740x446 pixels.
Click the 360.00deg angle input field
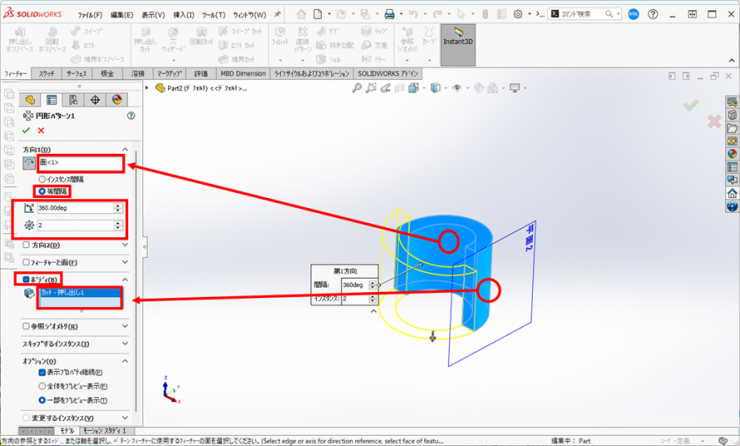(x=73, y=208)
